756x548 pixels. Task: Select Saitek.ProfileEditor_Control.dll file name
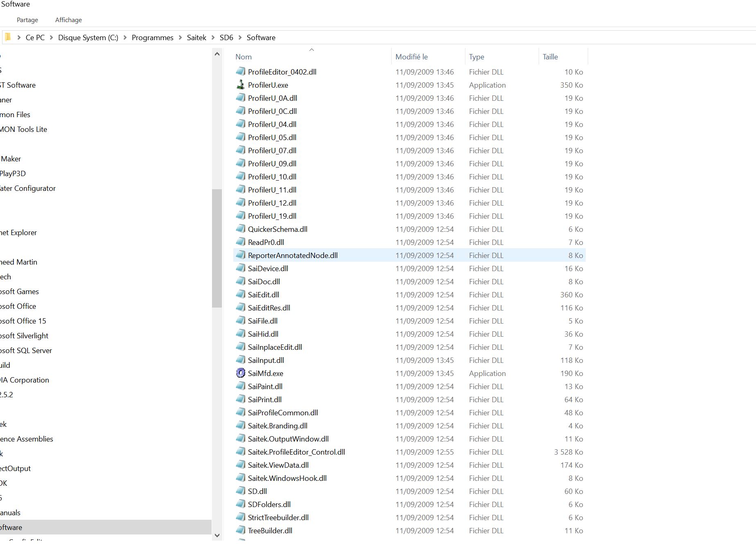coord(296,452)
